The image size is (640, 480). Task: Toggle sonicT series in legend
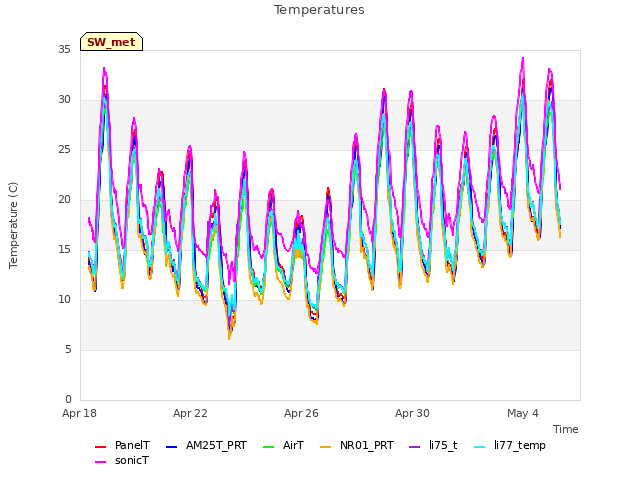point(122,460)
